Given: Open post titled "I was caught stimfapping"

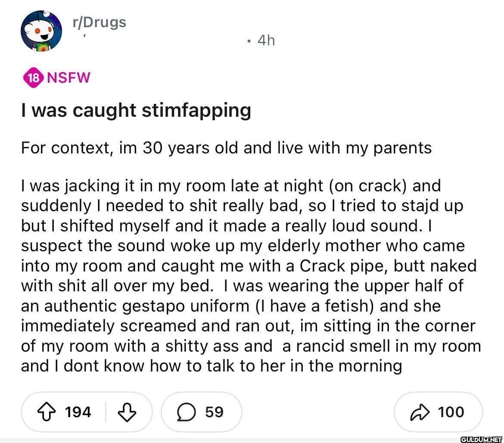Looking at the screenshot, I should [x=136, y=111].
